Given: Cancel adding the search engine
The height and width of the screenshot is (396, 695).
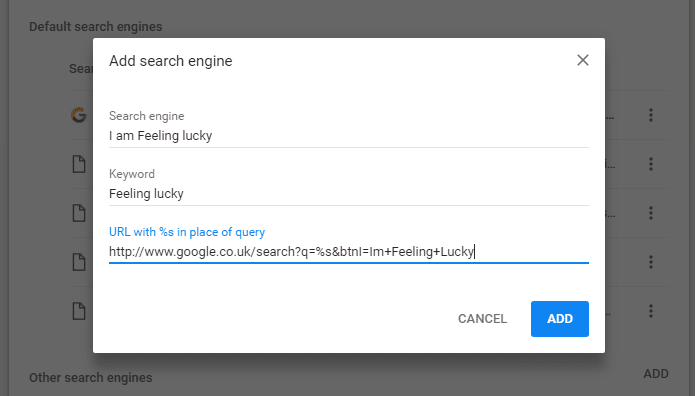Looking at the screenshot, I should pyautogui.click(x=482, y=319).
